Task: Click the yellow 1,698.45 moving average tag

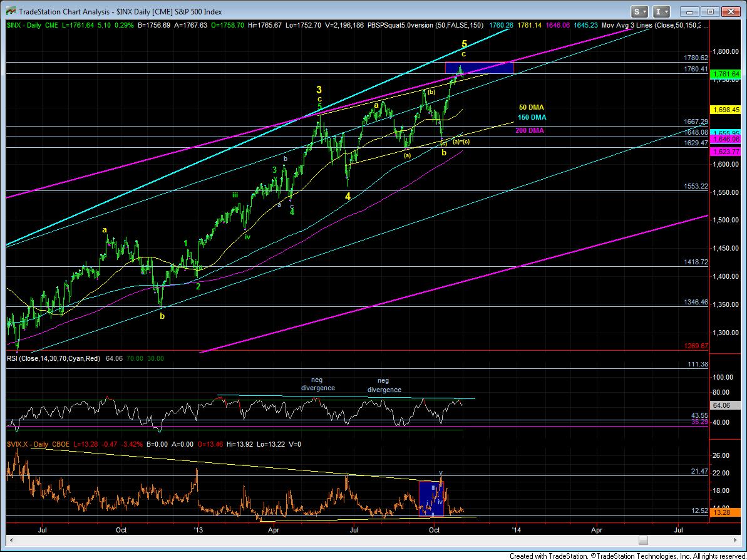Action: coord(726,110)
